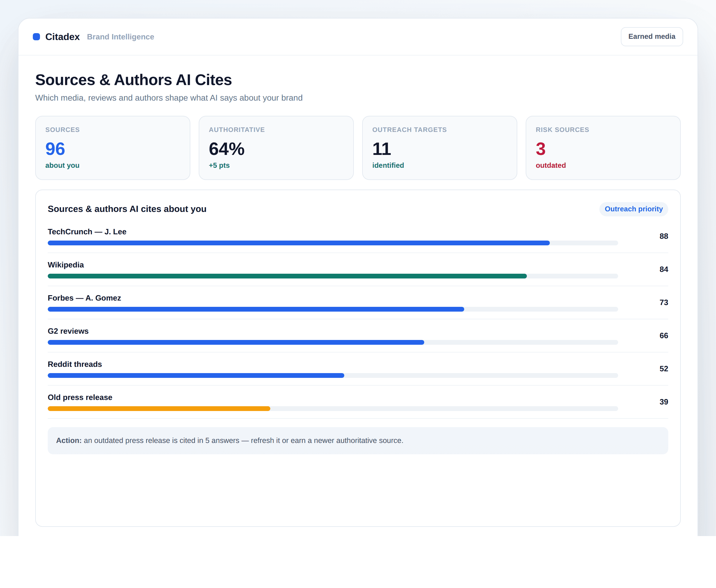Viewport: 716px width, 588px height.
Task: Click the '+5 pts' change indicator
Action: [x=219, y=165]
